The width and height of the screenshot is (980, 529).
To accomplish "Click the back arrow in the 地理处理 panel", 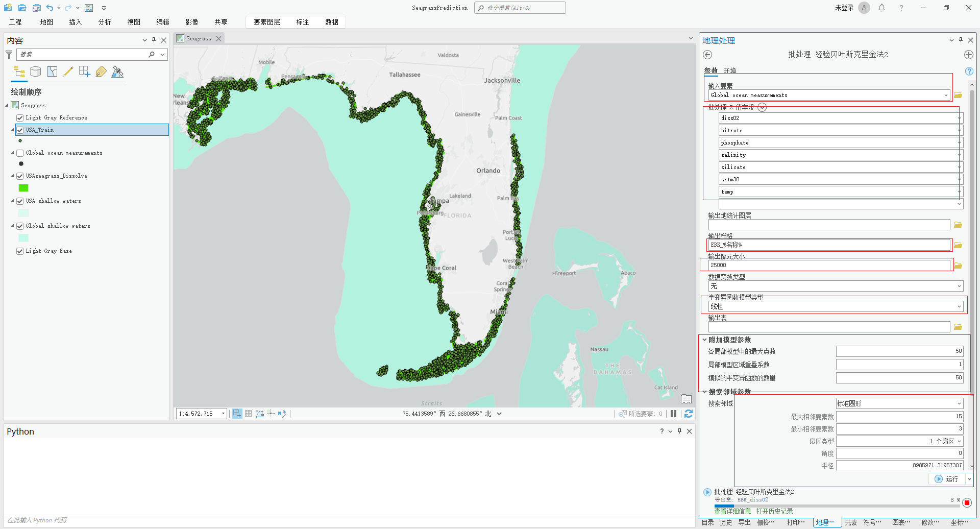I will (707, 55).
